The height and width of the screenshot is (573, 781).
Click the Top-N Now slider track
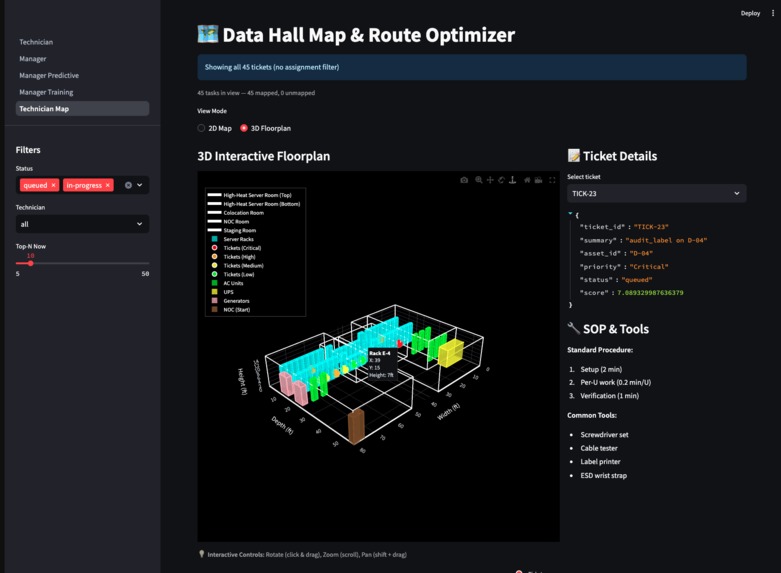(x=82, y=263)
